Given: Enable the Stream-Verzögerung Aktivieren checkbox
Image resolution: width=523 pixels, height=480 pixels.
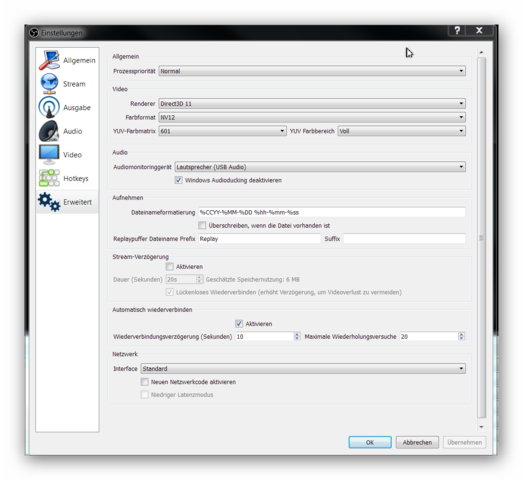Looking at the screenshot, I should point(169,267).
